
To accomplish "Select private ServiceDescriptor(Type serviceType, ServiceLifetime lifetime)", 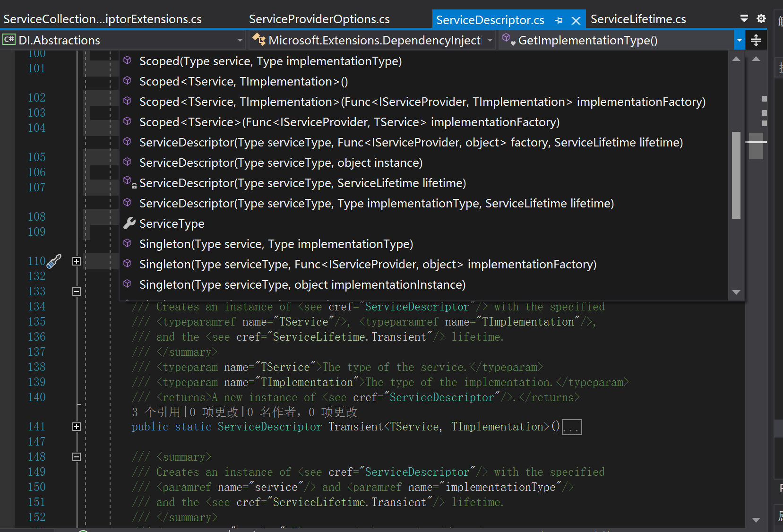I will click(x=302, y=183).
